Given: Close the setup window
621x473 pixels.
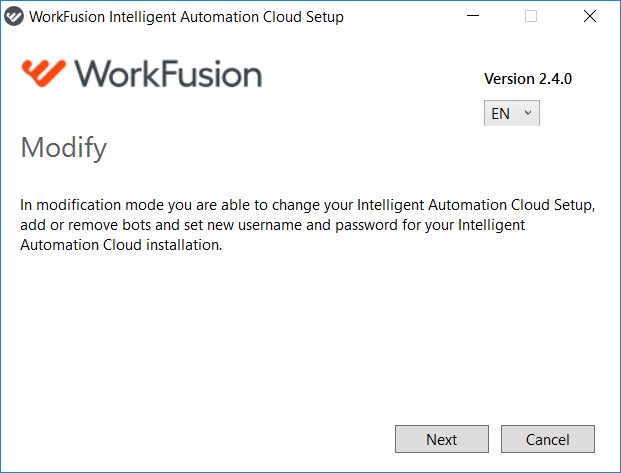Looking at the screenshot, I should pos(590,16).
